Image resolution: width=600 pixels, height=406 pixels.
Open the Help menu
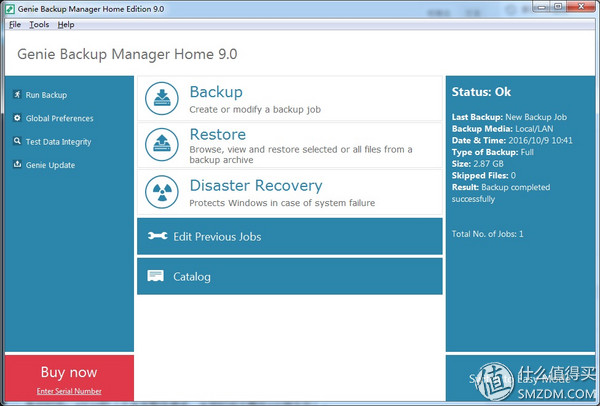pyautogui.click(x=66, y=24)
